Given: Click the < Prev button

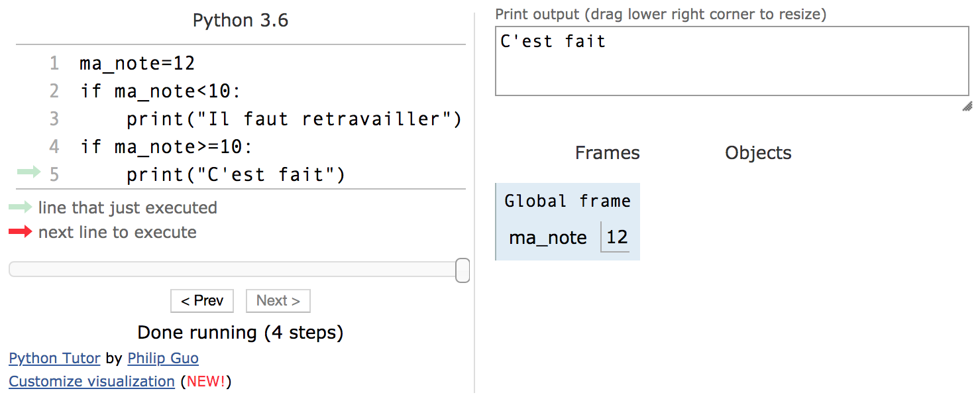Looking at the screenshot, I should [202, 301].
